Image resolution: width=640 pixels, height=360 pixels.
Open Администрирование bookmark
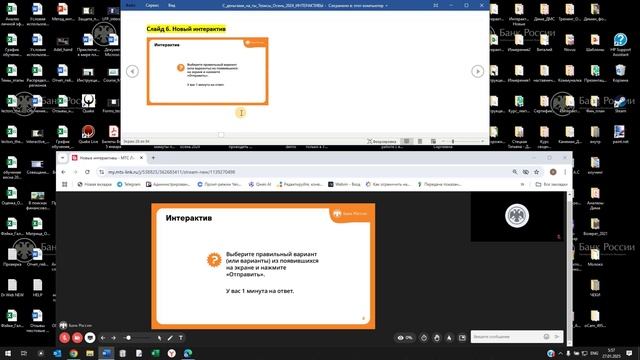click(168, 184)
